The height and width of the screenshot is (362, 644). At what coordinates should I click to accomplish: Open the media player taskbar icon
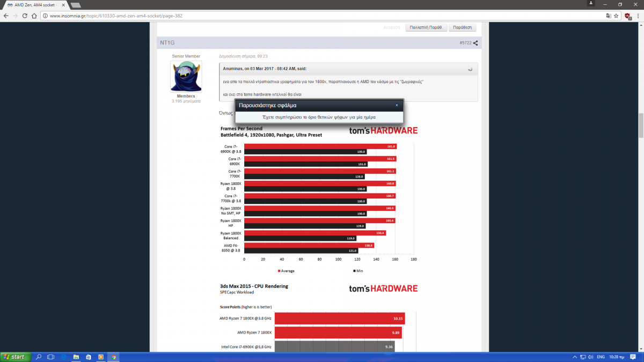(101, 357)
